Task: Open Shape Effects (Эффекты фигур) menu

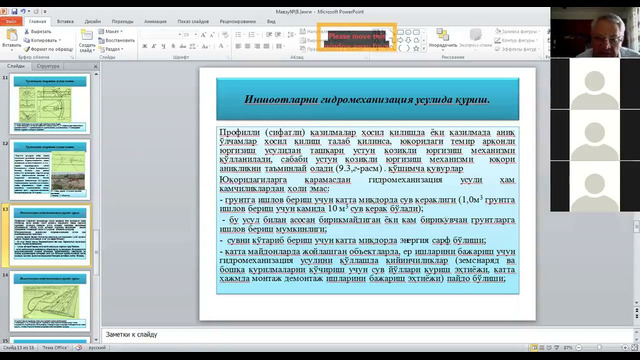Action: tap(517, 49)
